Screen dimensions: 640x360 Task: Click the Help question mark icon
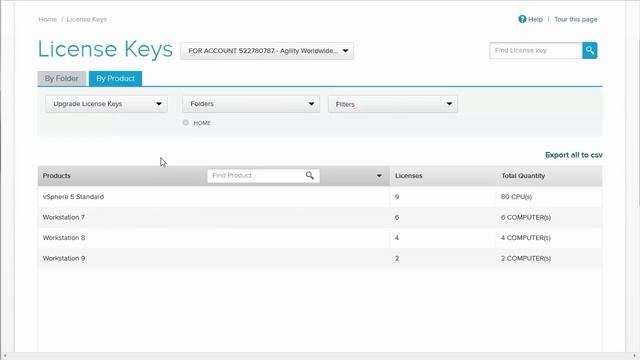coord(522,19)
